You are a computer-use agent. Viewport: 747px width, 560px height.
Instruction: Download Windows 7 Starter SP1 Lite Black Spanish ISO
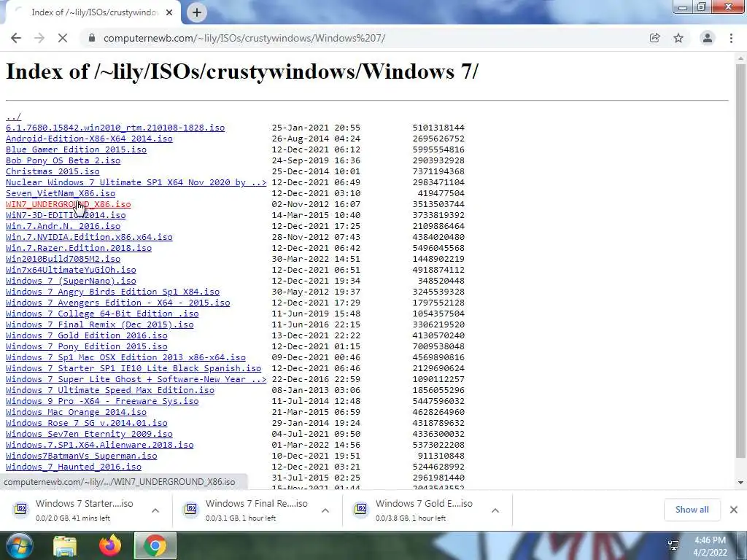133,368
